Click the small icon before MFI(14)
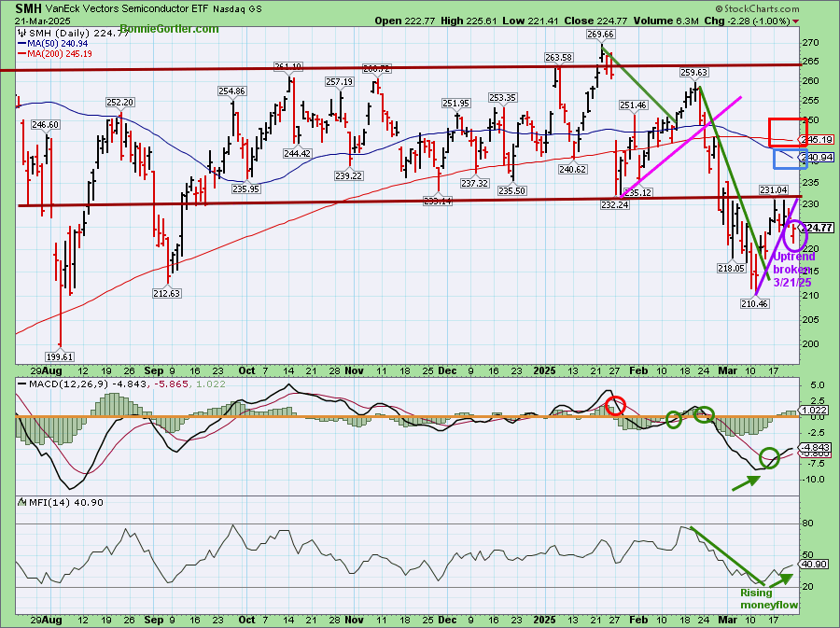Screen dimensions: 840x628 [x=22, y=502]
